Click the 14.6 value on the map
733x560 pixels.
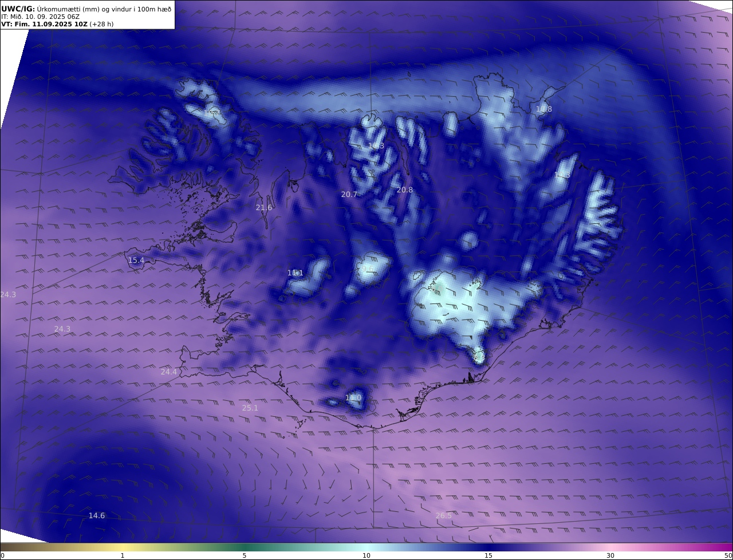coord(97,516)
